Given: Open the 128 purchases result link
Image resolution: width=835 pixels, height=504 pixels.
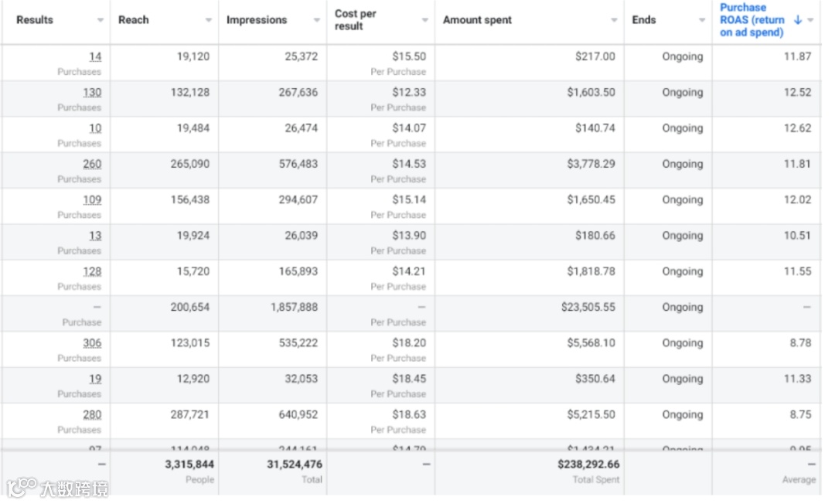Looking at the screenshot, I should pyautogui.click(x=92, y=271).
